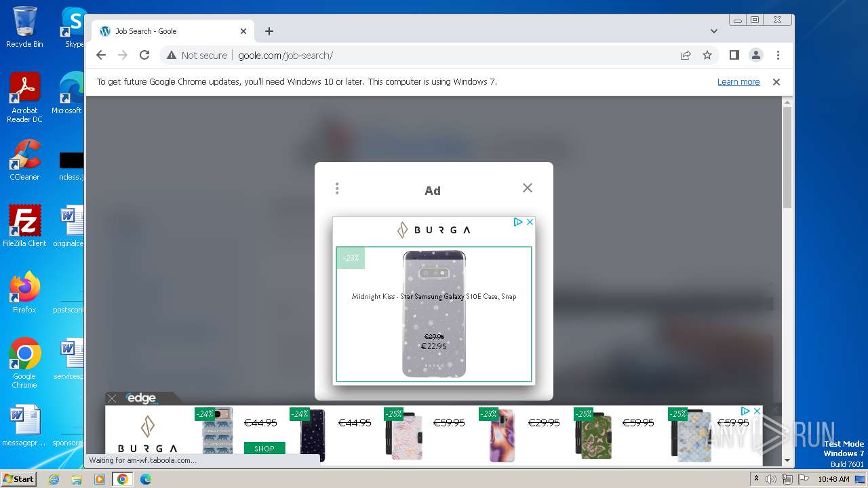The image size is (868, 488).
Task: Open Google Chrome desktop icon
Action: click(x=24, y=363)
